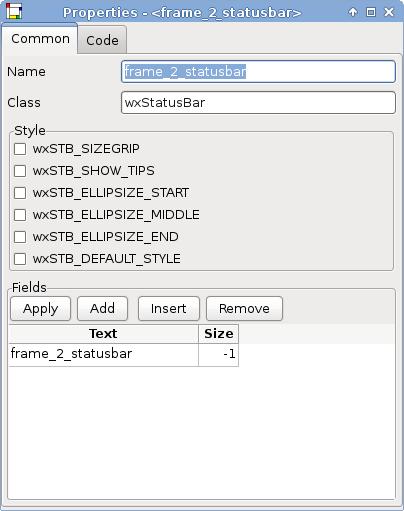Image resolution: width=404 pixels, height=511 pixels.
Task: Maximize the Properties window
Action: point(371,12)
